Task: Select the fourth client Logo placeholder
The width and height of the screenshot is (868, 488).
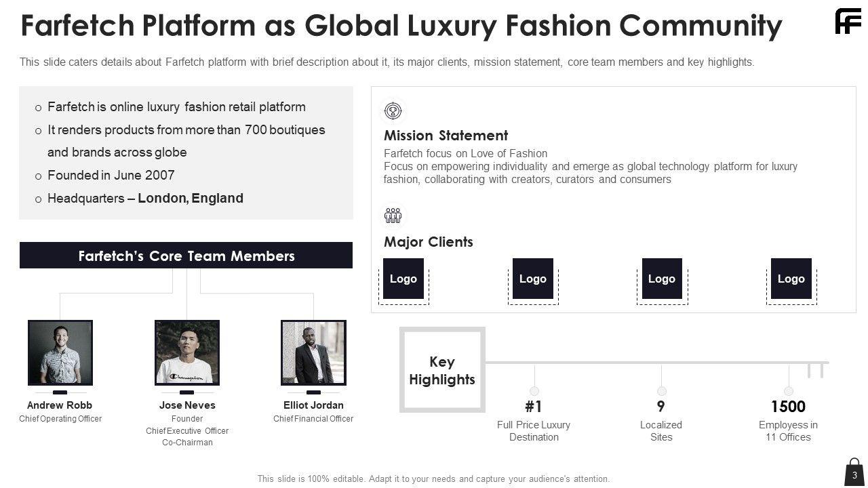Action: click(791, 279)
